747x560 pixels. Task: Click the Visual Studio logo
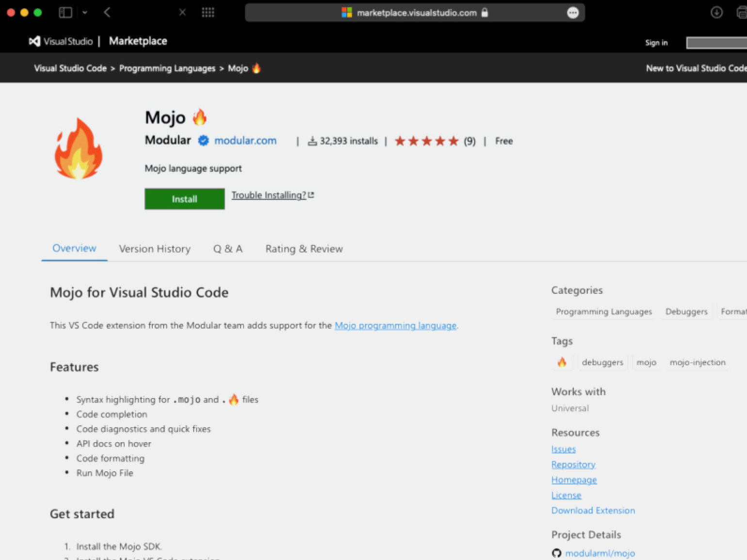pos(61,41)
